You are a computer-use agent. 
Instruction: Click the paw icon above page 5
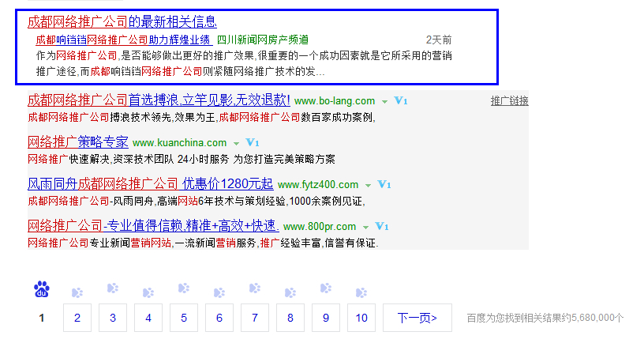point(184,288)
